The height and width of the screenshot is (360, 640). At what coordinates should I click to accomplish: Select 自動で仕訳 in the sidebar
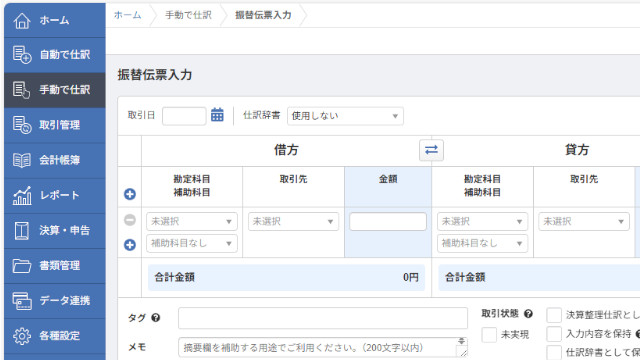click(x=55, y=55)
